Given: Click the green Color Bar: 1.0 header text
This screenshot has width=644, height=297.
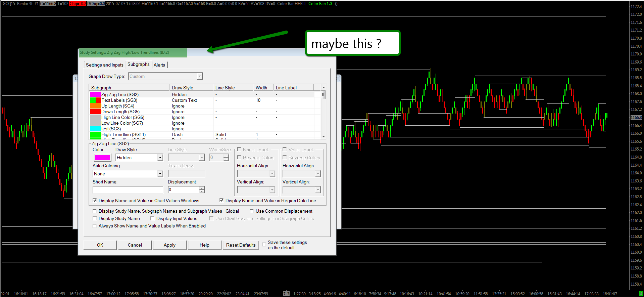Looking at the screenshot, I should (320, 4).
